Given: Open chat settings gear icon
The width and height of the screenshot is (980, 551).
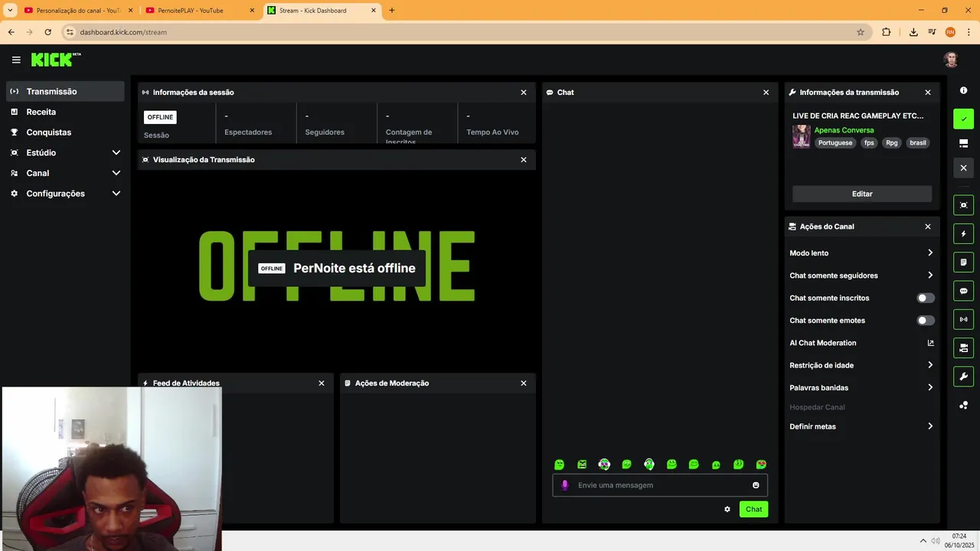Looking at the screenshot, I should click(727, 509).
